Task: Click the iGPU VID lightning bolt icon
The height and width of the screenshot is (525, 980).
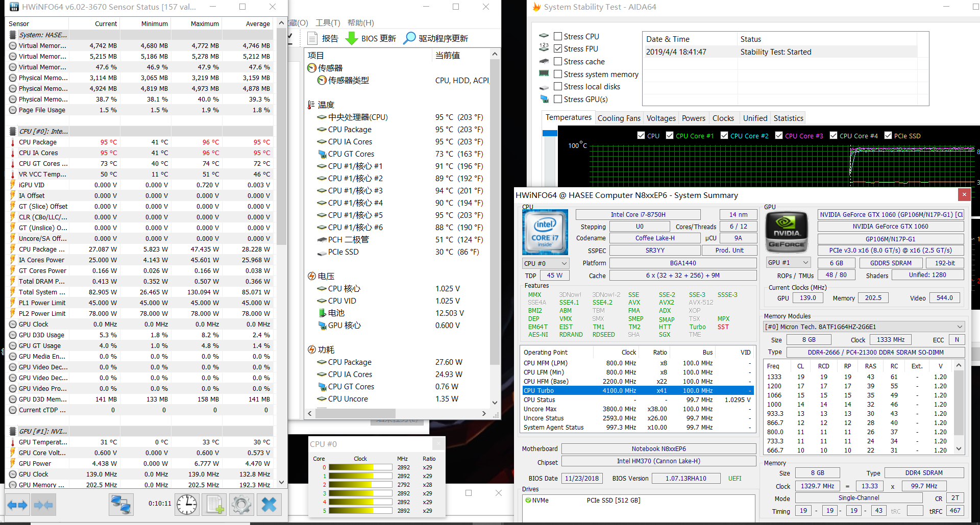Action: (x=13, y=185)
